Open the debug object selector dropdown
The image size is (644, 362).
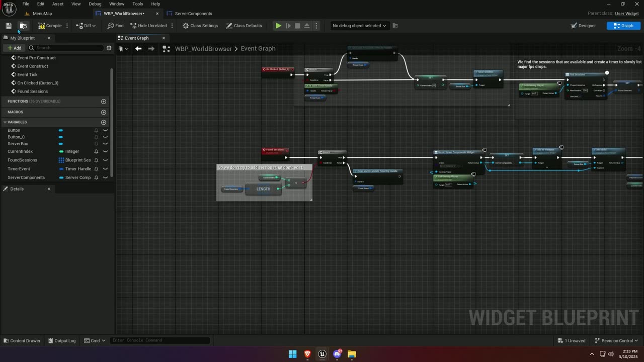coord(359,26)
